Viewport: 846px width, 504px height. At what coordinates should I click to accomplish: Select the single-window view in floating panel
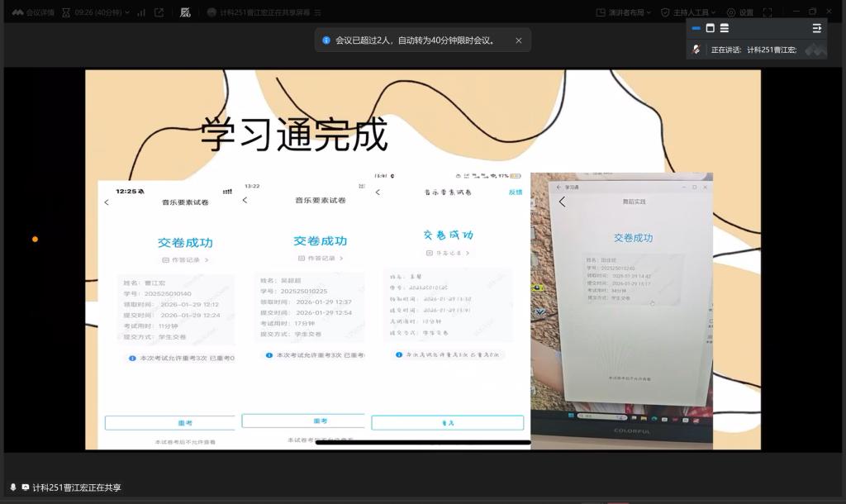point(710,28)
